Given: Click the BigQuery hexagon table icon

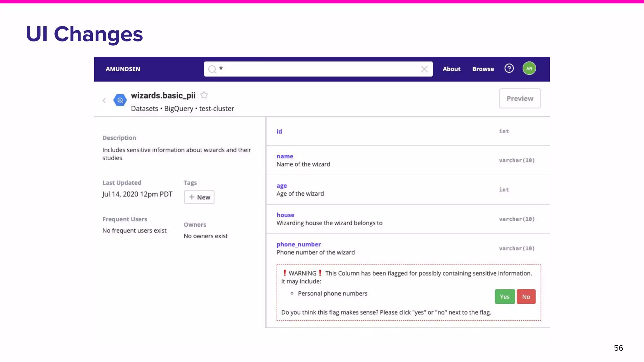Looking at the screenshot, I should tap(120, 100).
